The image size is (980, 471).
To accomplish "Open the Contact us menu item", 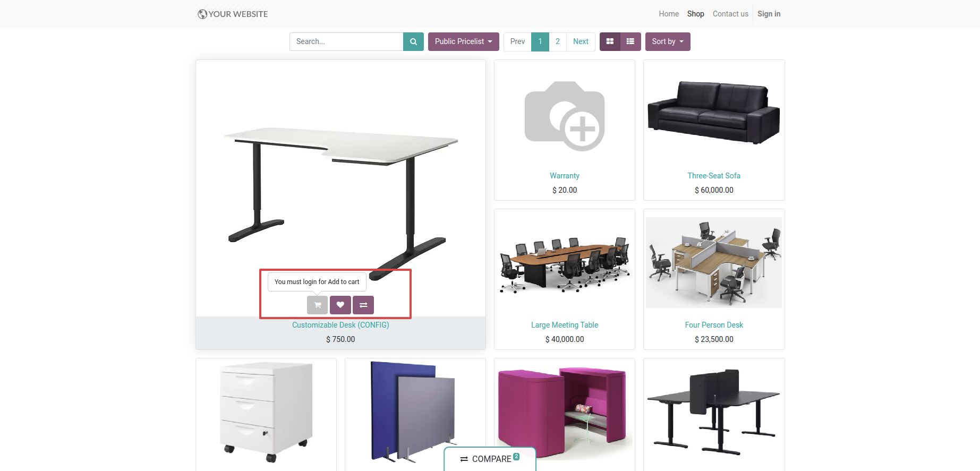I will [x=730, y=14].
